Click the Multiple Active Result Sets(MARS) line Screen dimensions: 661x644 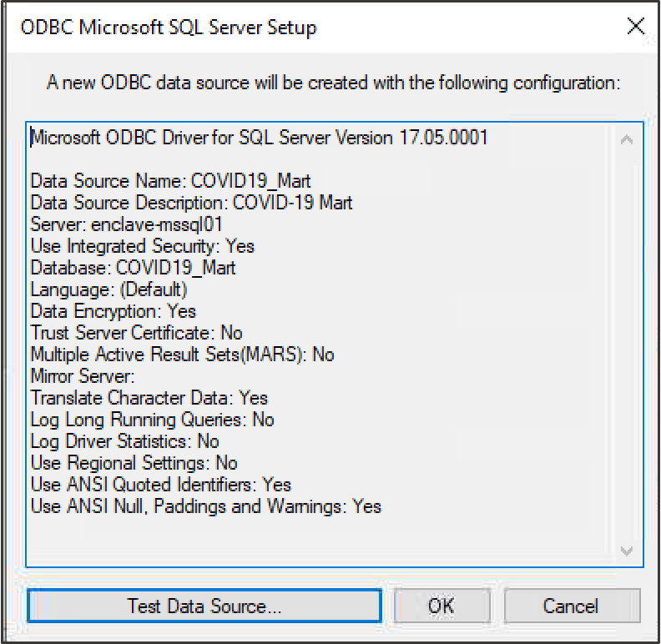(182, 355)
